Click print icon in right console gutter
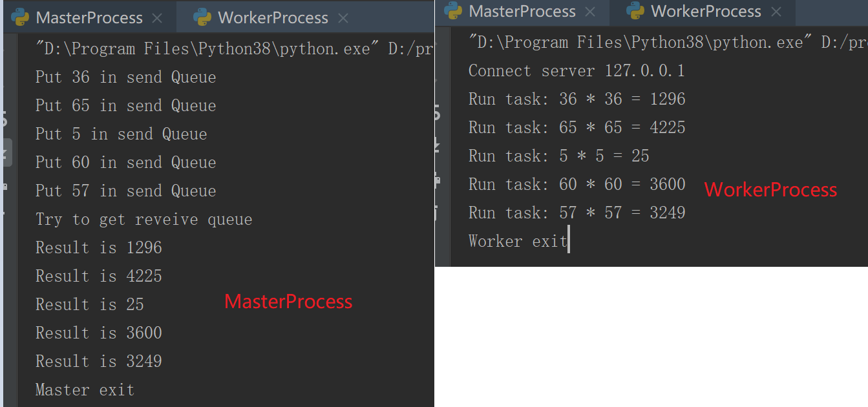The width and height of the screenshot is (868, 407). click(438, 177)
